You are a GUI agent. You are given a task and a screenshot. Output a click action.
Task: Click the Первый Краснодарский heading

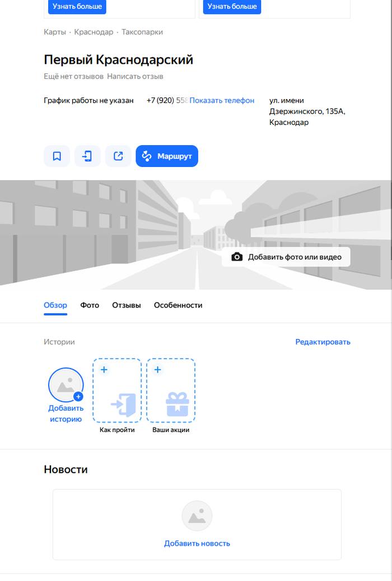point(119,59)
